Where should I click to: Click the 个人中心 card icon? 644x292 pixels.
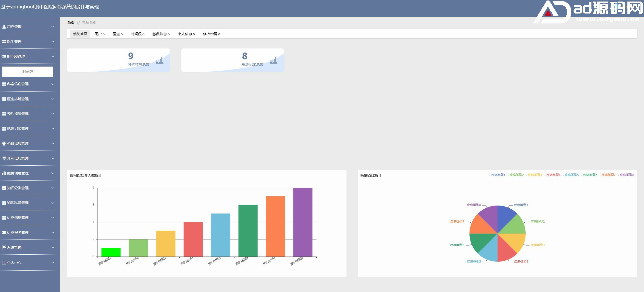4,262
